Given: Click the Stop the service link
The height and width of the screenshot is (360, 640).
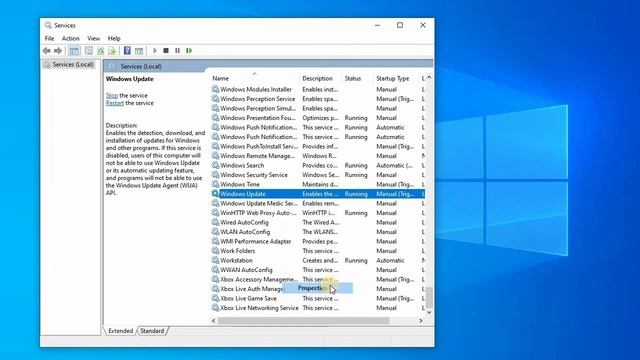Looking at the screenshot, I should [x=112, y=96].
